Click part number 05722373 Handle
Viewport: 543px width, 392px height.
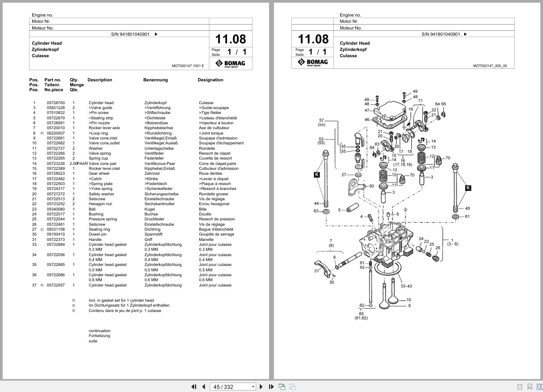[x=56, y=240]
